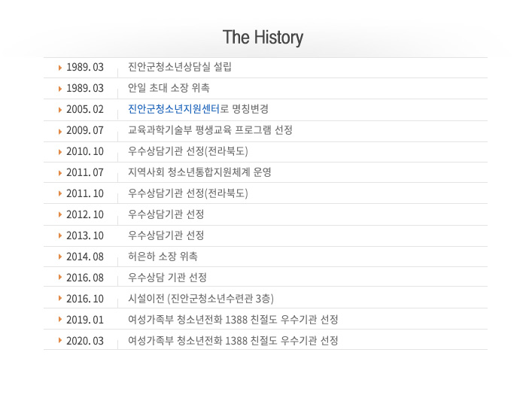Click 지역사회 청소년통합지원체계 운영 text
This screenshot has height=398, width=532.
(199, 172)
